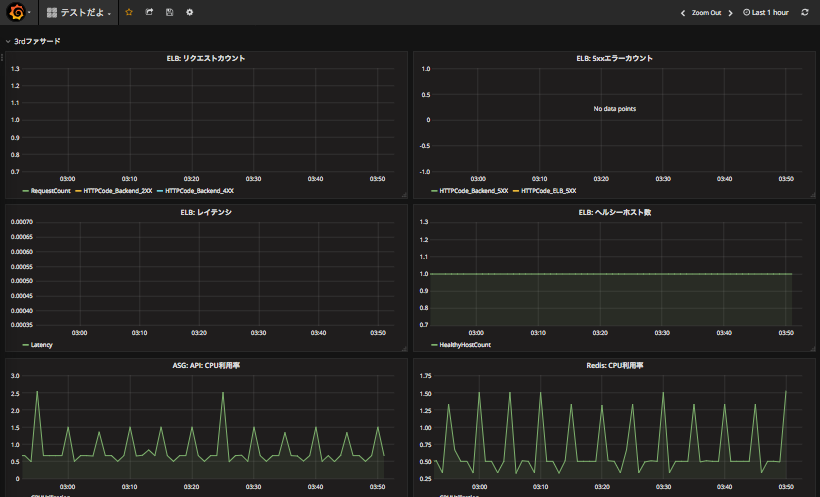Star this dashboard as favorite
This screenshot has width=820, height=497.
(129, 12)
